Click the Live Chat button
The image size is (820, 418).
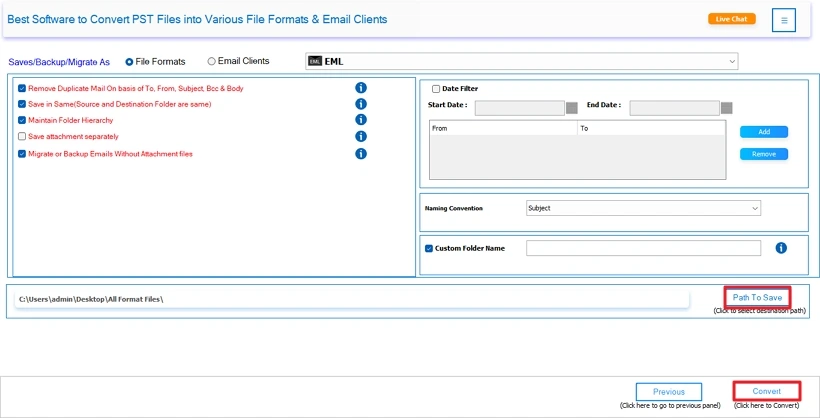point(732,19)
